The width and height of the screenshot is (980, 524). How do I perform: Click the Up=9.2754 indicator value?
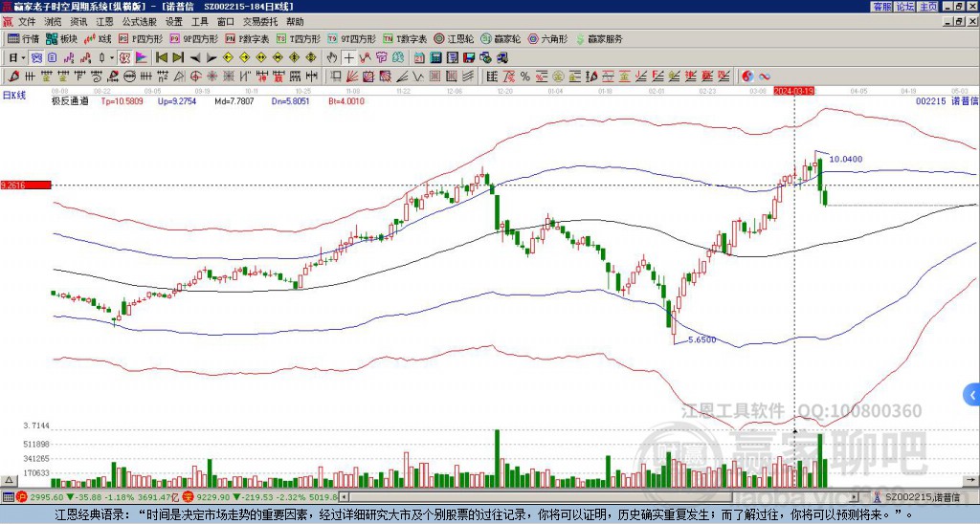[x=177, y=101]
